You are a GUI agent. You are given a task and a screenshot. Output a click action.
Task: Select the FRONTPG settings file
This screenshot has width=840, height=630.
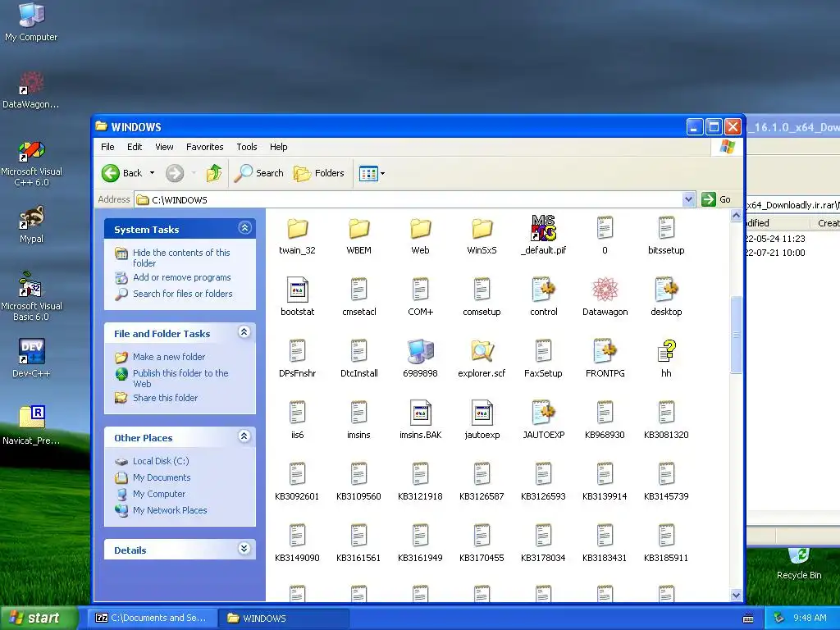(605, 351)
